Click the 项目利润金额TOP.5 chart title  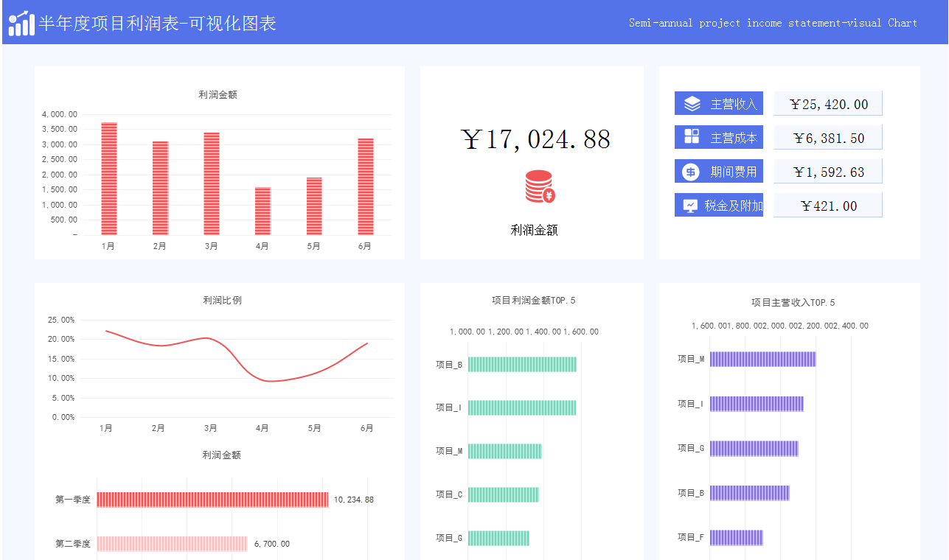click(534, 301)
